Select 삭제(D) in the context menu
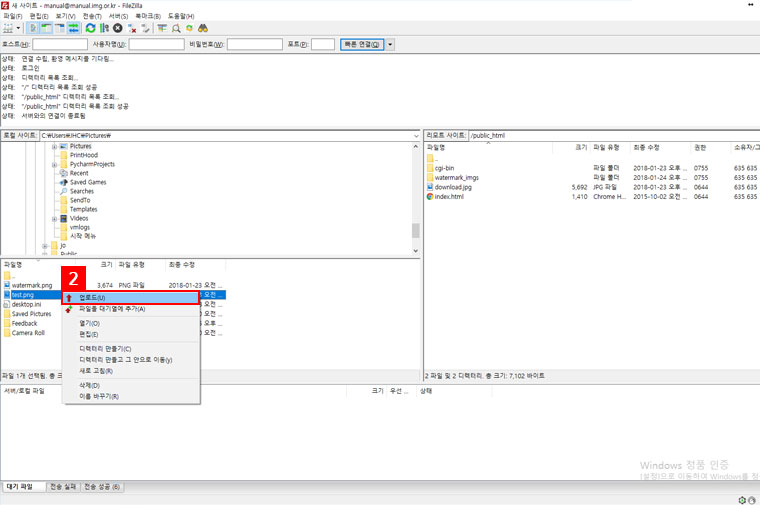The image size is (760, 505). tap(89, 385)
